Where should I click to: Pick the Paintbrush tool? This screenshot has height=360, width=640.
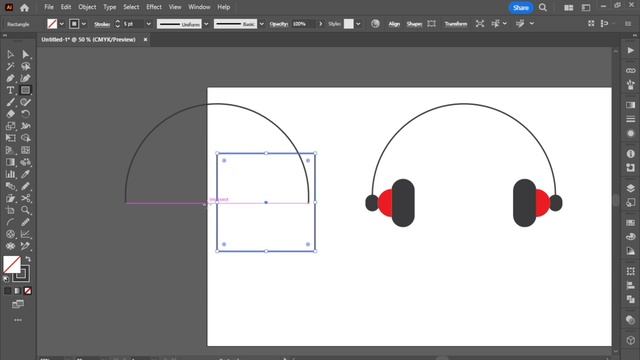(x=10, y=102)
